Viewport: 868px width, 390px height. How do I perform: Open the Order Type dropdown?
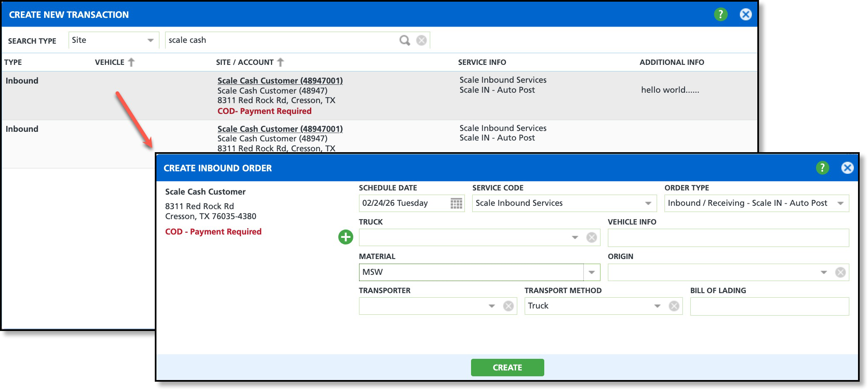(840, 203)
